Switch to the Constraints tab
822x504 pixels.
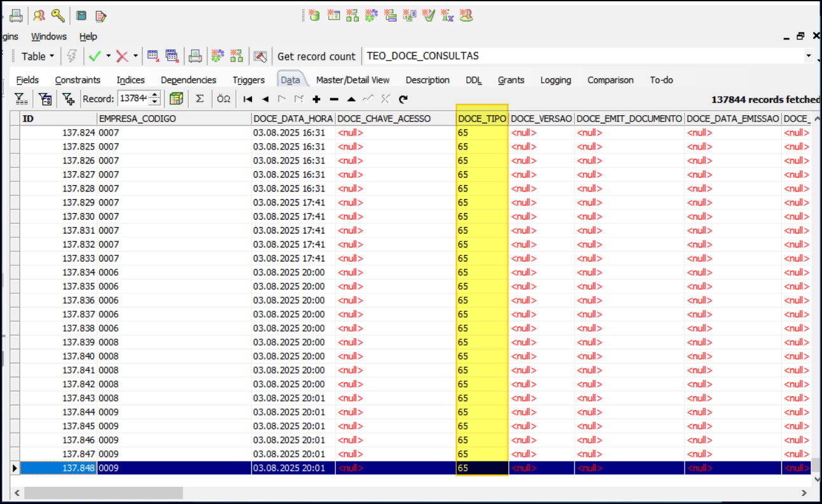pos(78,80)
